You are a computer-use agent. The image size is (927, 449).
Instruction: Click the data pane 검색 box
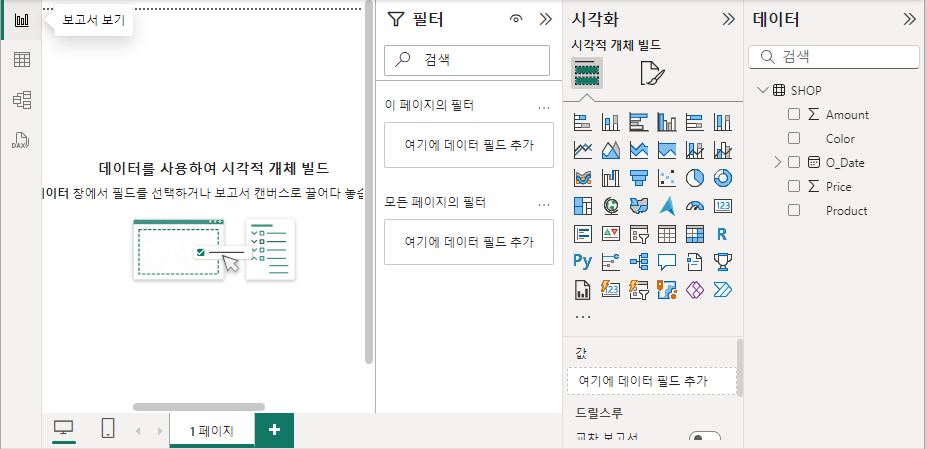(x=834, y=57)
